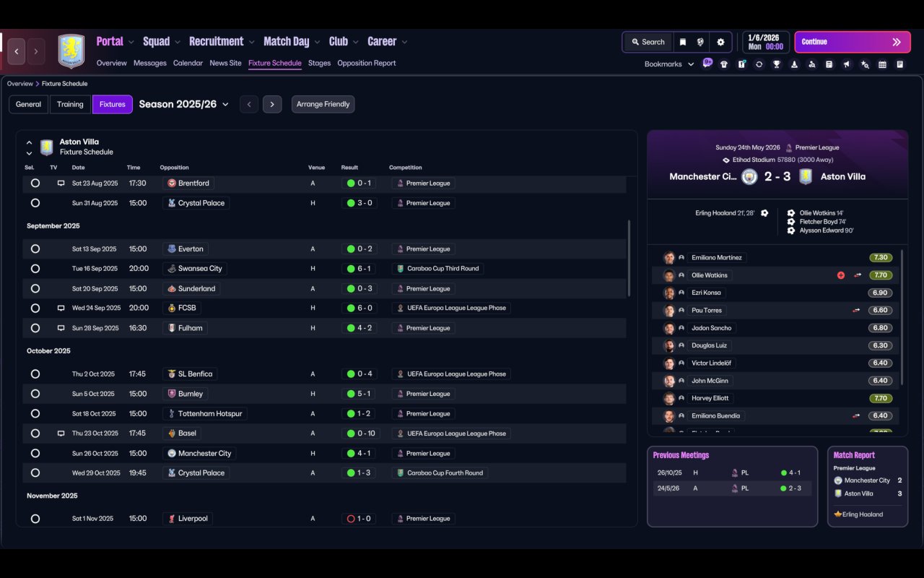Click the shirt squad bookmark icon

pos(724,64)
